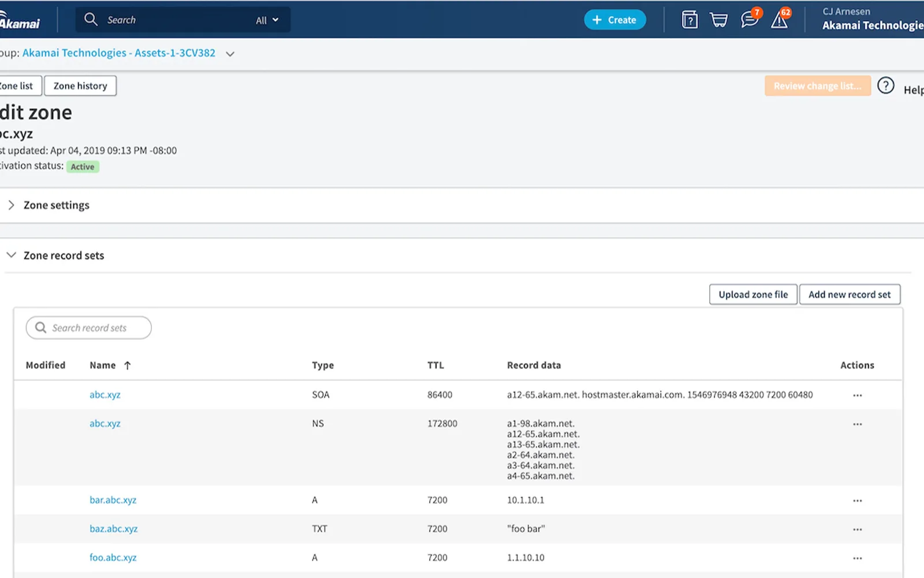Click the search magnifier icon in top bar
This screenshot has width=924, height=578.
pyautogui.click(x=91, y=19)
